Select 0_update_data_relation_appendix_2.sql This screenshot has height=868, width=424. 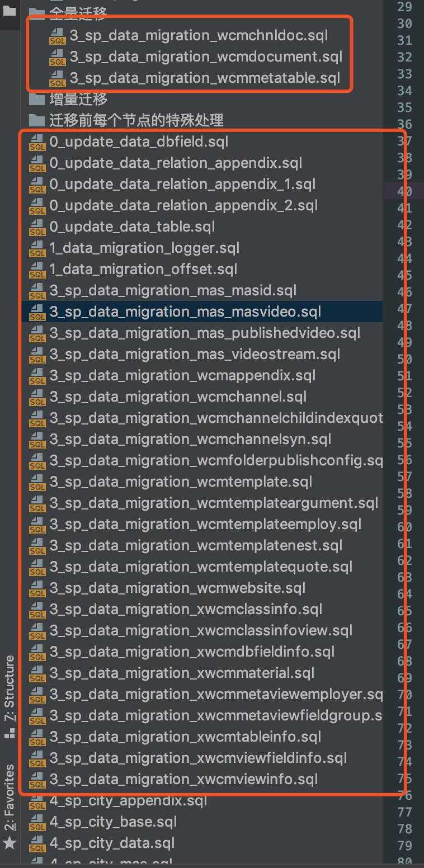pyautogui.click(x=183, y=205)
